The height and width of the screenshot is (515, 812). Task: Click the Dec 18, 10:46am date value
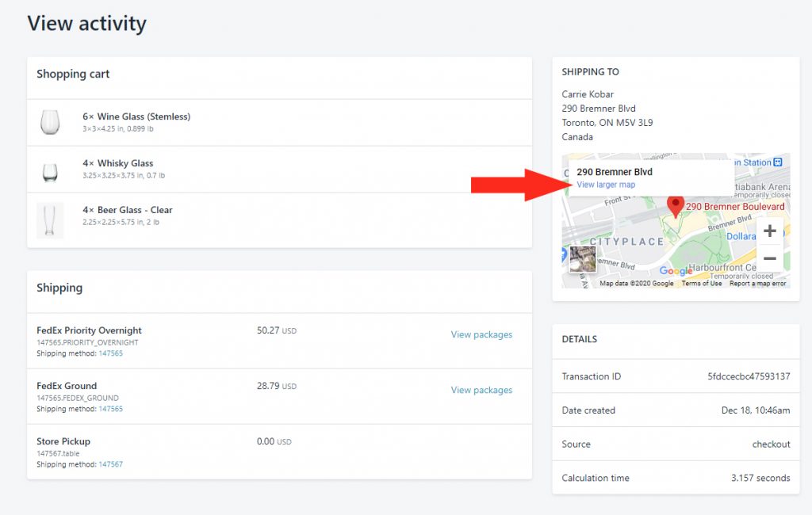tap(756, 410)
